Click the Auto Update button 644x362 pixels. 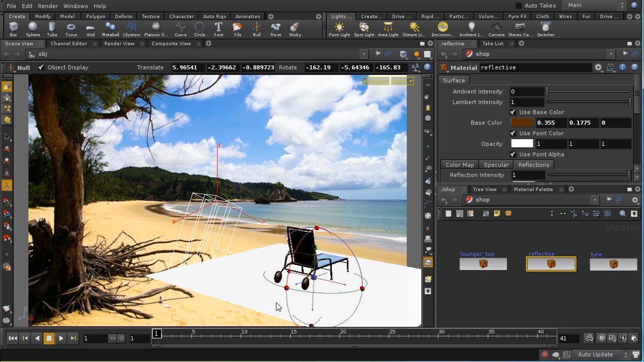(595, 354)
